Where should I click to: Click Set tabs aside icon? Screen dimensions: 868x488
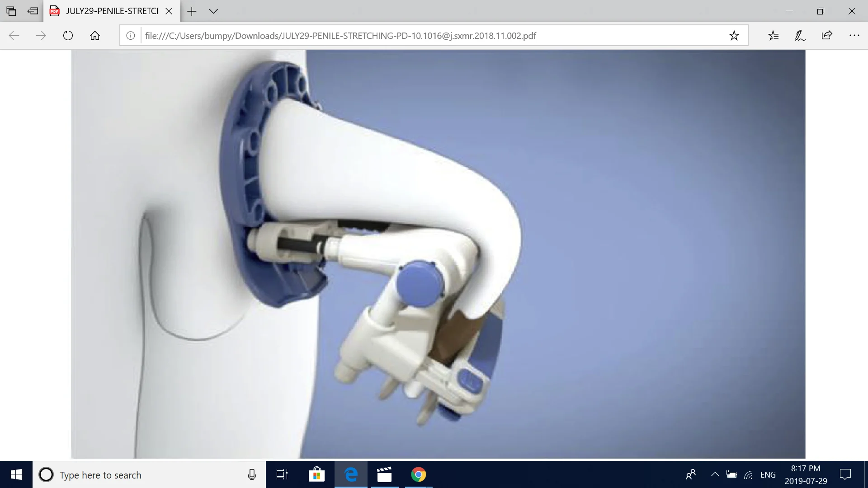pos(33,11)
